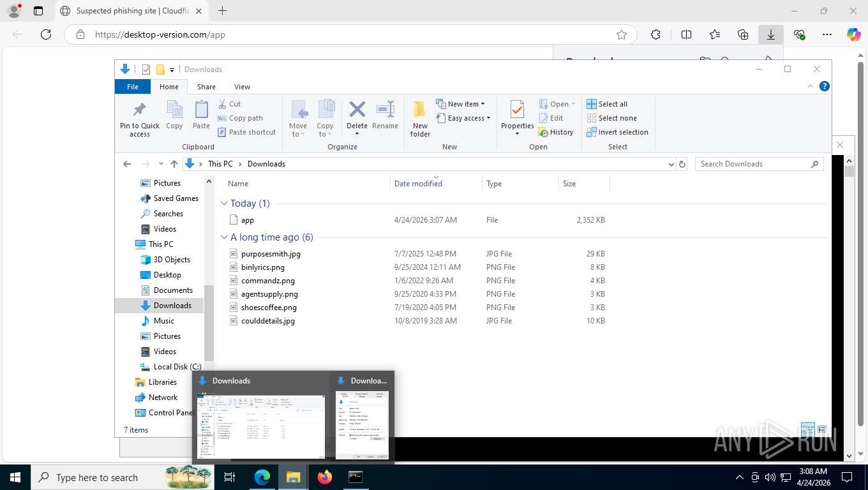Create a New folder
868x490 pixels.
(420, 119)
